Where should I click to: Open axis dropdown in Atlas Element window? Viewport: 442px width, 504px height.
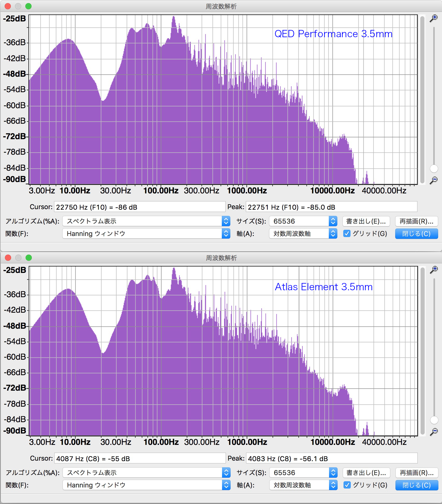tap(303, 485)
